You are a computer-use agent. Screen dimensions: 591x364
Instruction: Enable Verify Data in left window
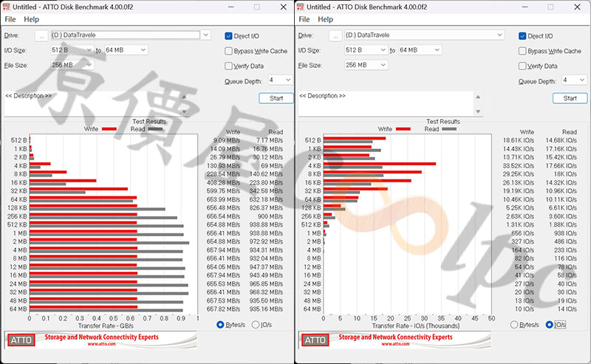(228, 66)
